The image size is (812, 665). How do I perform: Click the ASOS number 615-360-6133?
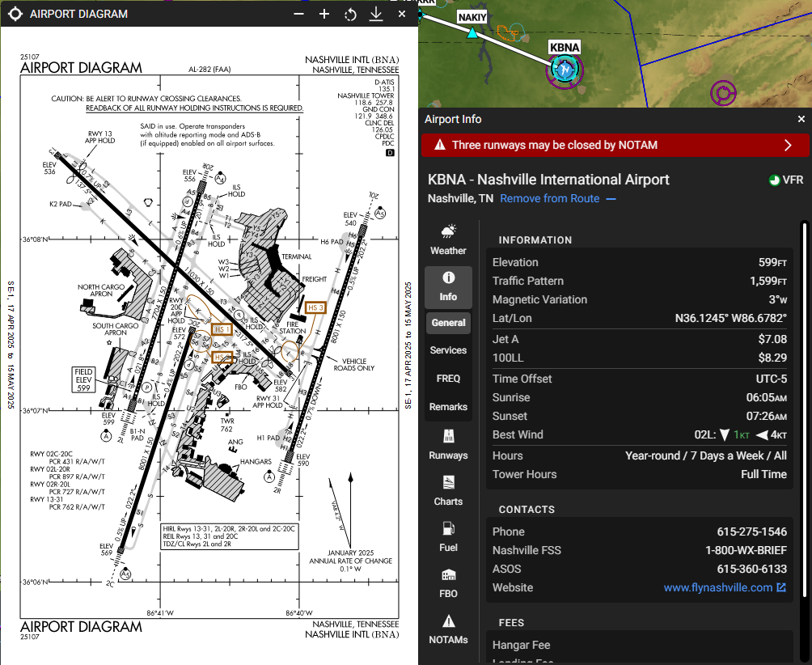(x=752, y=569)
